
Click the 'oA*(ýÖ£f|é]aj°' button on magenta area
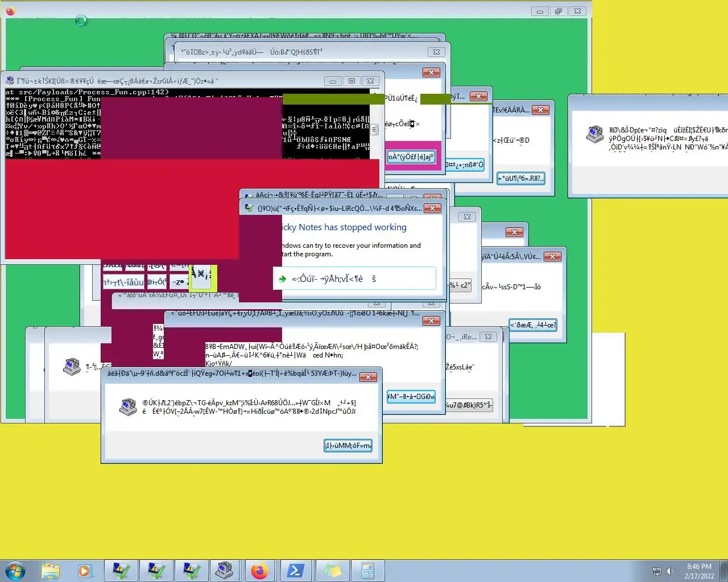pyautogui.click(x=411, y=157)
